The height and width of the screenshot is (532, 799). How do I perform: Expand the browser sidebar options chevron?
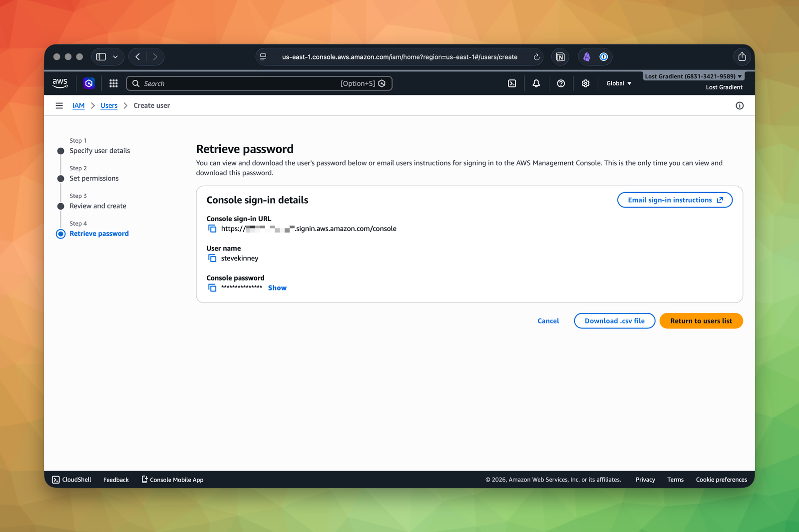pos(115,57)
